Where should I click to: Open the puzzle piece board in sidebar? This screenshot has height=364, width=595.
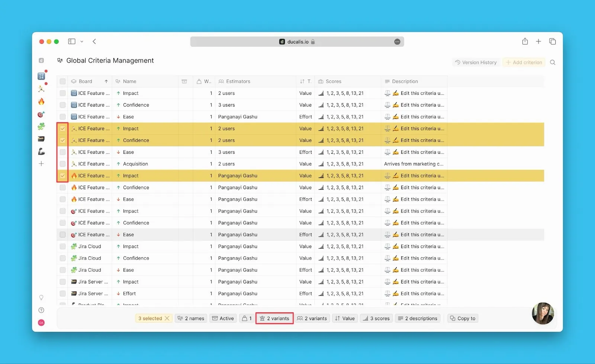click(x=41, y=127)
